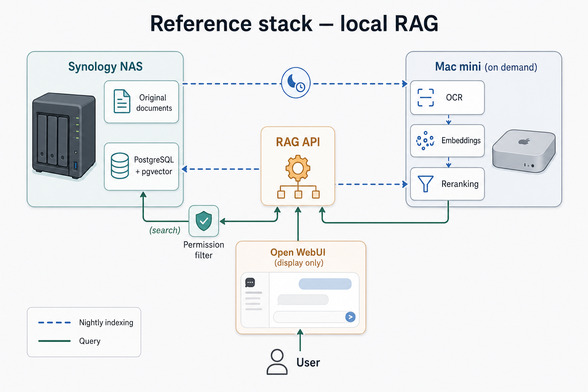
Task: Click the orange gear icon in RAG API
Action: pyautogui.click(x=298, y=168)
